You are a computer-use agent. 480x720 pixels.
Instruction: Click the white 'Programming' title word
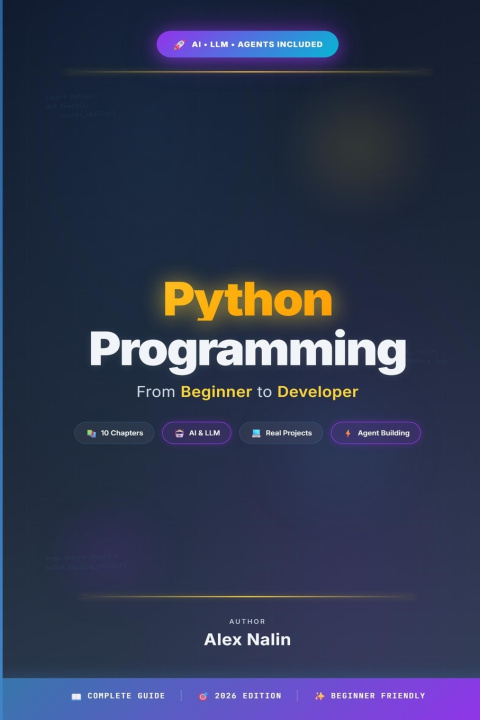pos(248,351)
